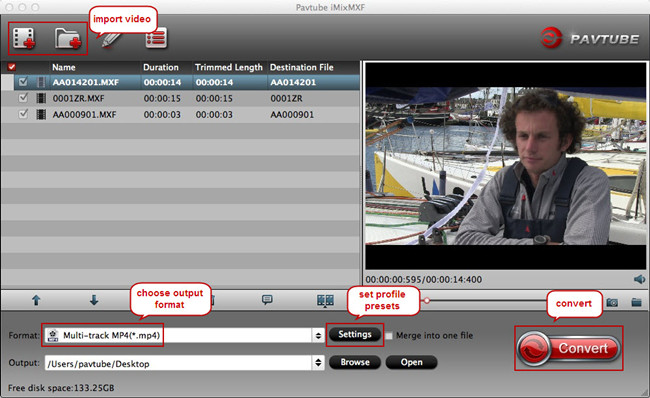
Task: Click the Trimmed Length column header
Action: [228, 67]
